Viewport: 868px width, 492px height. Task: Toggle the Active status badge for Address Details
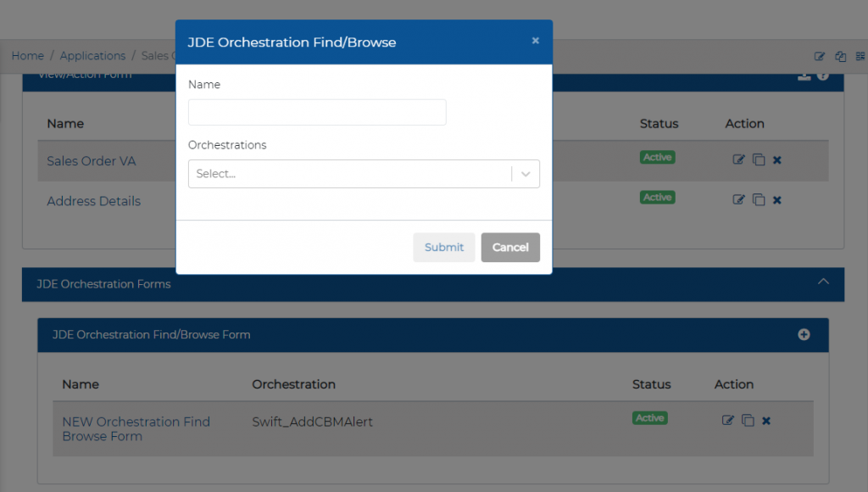pos(658,197)
